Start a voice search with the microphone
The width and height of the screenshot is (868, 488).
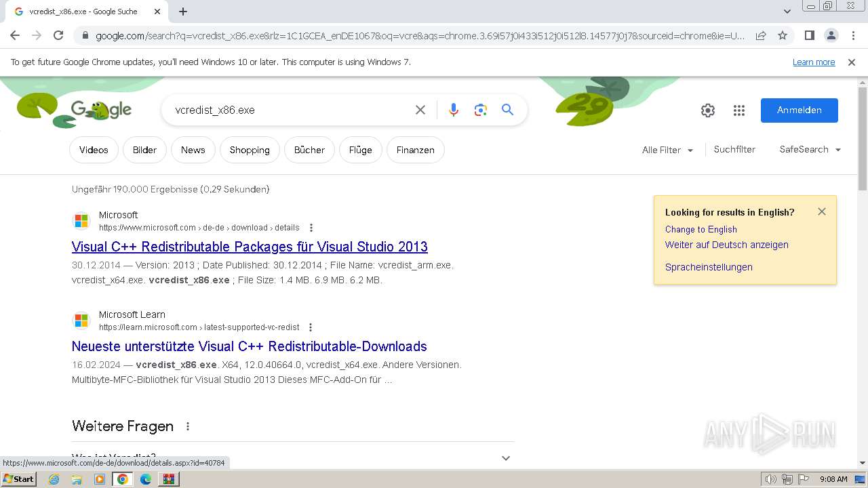[454, 110]
